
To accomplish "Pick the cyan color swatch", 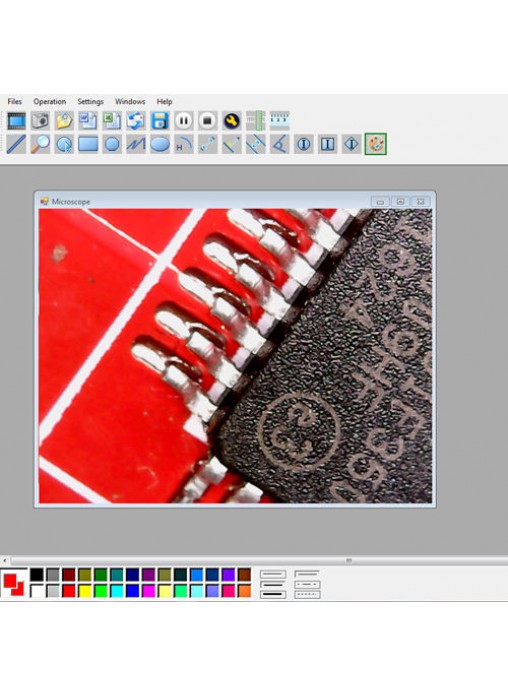I will point(117,591).
